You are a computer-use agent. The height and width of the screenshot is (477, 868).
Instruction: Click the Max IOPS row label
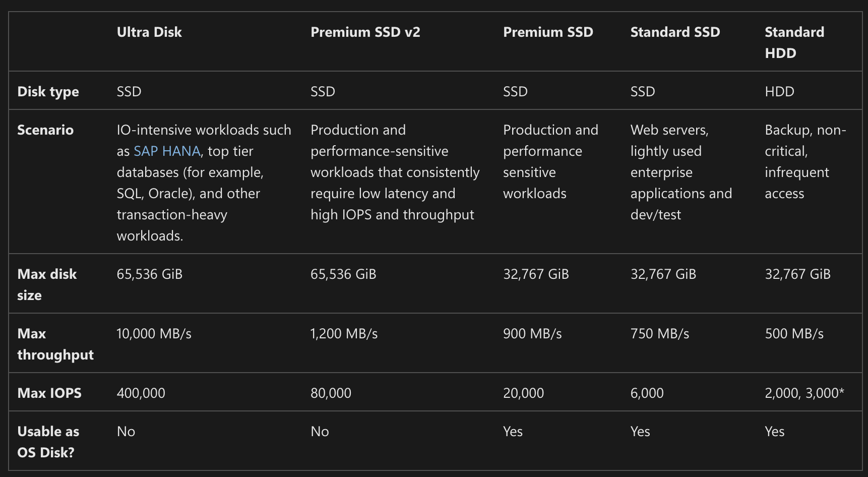49,393
